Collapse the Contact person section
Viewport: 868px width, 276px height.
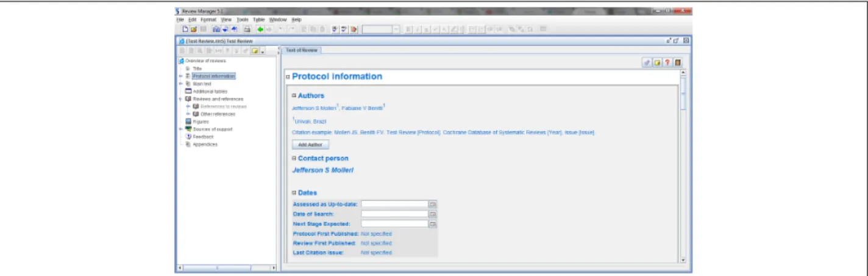coord(294,158)
